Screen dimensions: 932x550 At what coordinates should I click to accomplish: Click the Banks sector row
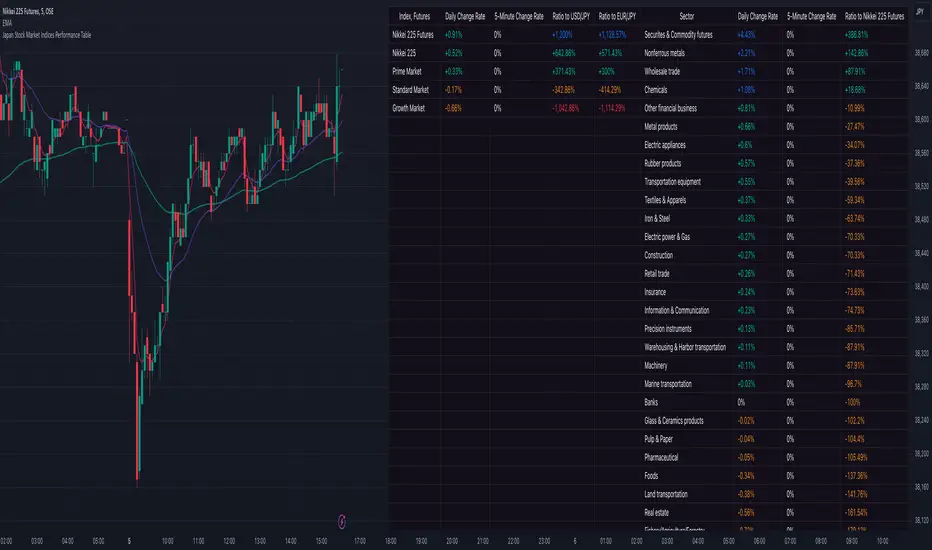pyautogui.click(x=653, y=402)
